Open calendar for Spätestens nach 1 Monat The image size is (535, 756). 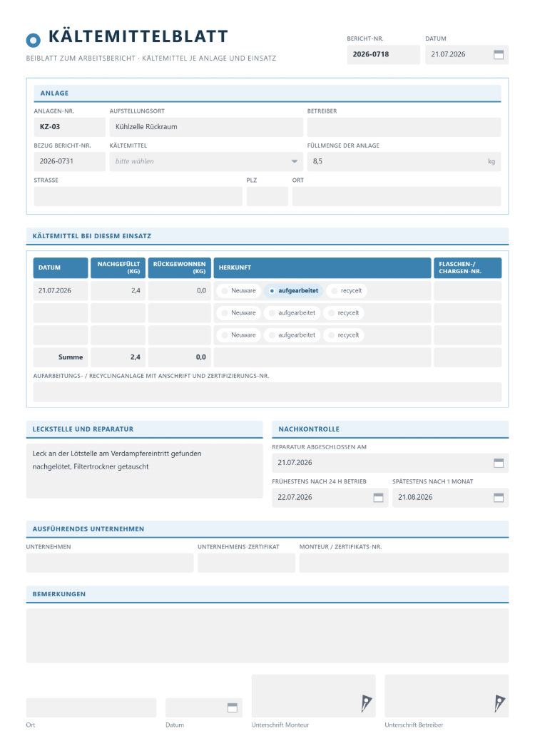tap(499, 498)
